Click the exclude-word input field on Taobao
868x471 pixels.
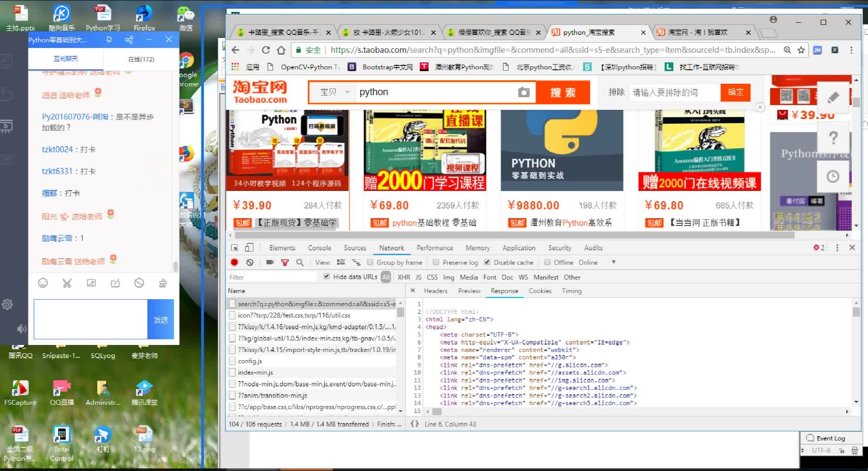click(674, 92)
